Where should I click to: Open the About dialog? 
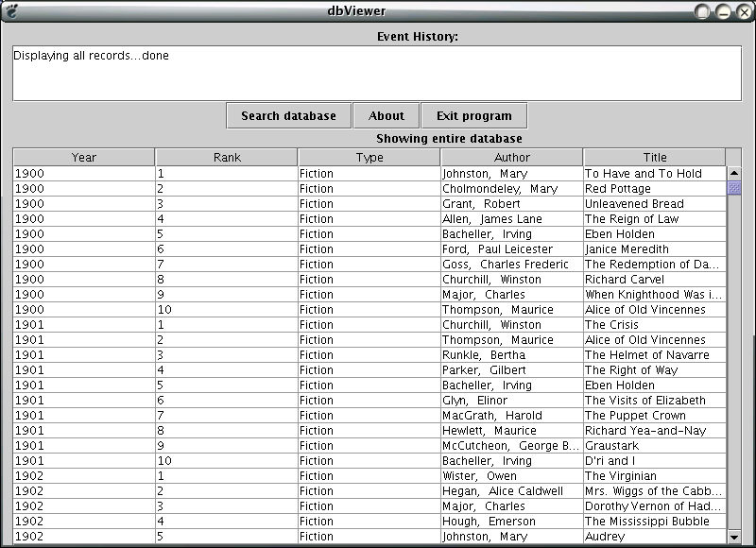[x=386, y=115]
